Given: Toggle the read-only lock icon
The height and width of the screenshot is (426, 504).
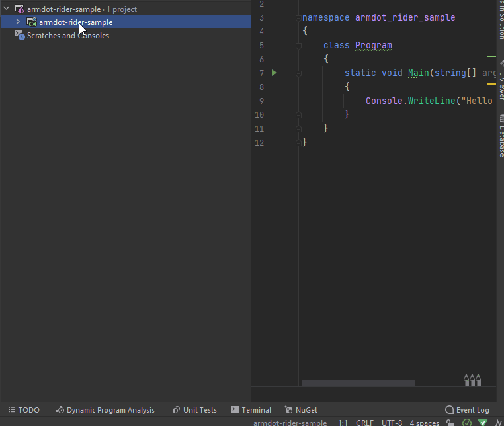Looking at the screenshot, I should 450,423.
